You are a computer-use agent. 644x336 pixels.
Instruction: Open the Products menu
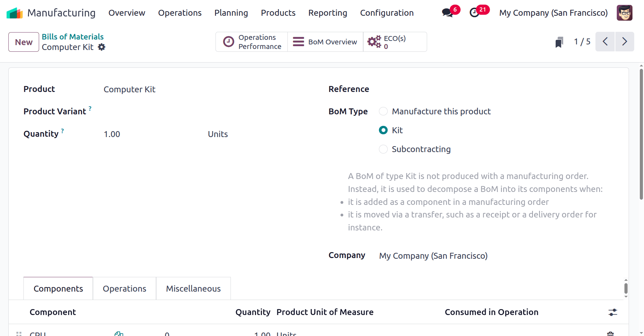tap(278, 13)
